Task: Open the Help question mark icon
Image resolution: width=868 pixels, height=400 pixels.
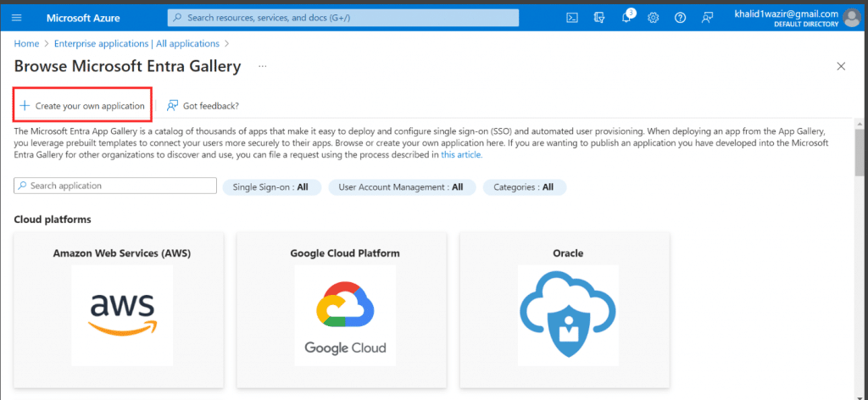Action: coord(681,18)
